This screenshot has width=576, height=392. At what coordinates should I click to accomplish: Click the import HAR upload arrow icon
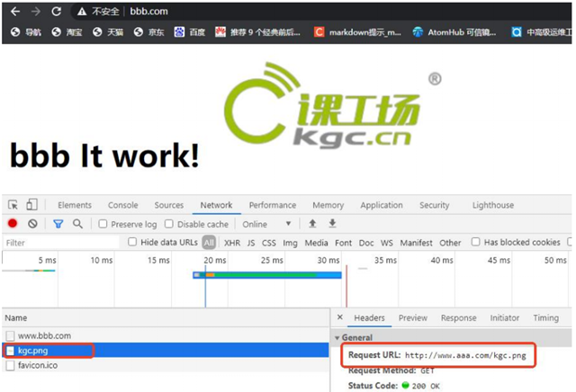point(312,223)
